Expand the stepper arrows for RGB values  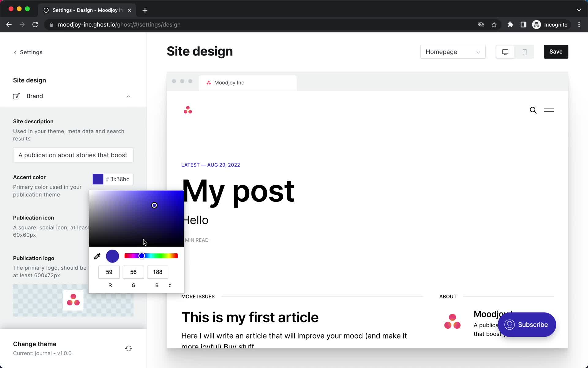[169, 285]
